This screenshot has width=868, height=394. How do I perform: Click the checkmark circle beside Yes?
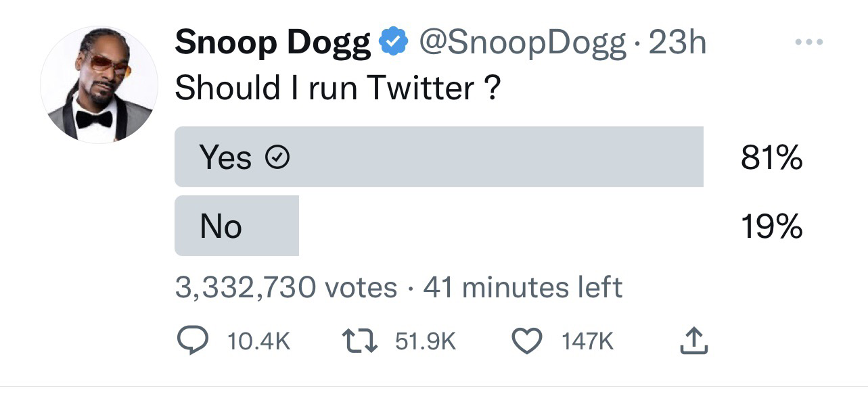[x=277, y=157]
